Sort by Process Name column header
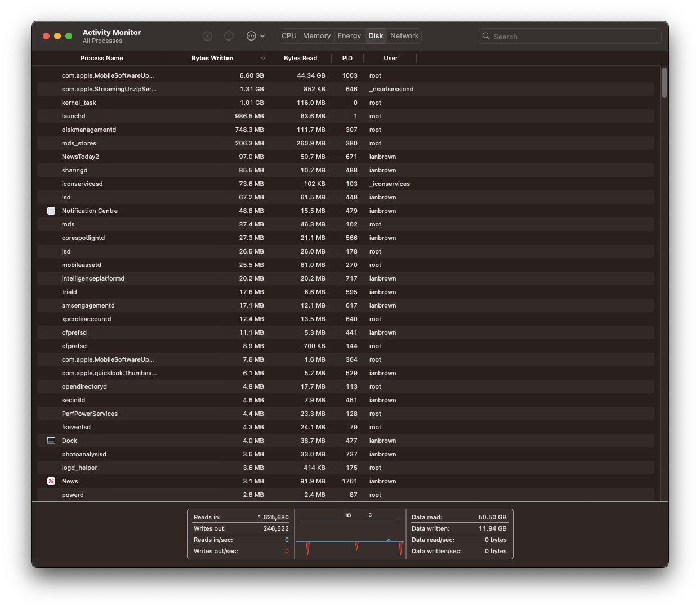This screenshot has height=609, width=700. [101, 58]
